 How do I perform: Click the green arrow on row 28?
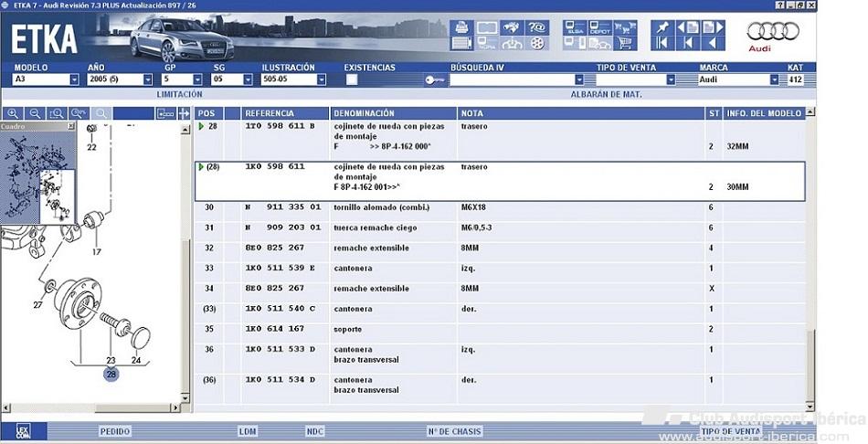click(x=201, y=126)
